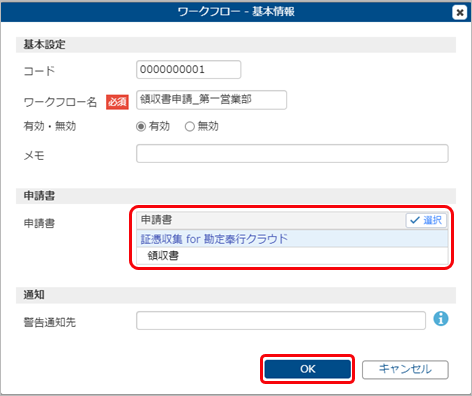This screenshot has height=396, width=472.
Task: Click the ワークフロー名 input field
Action: (211, 100)
